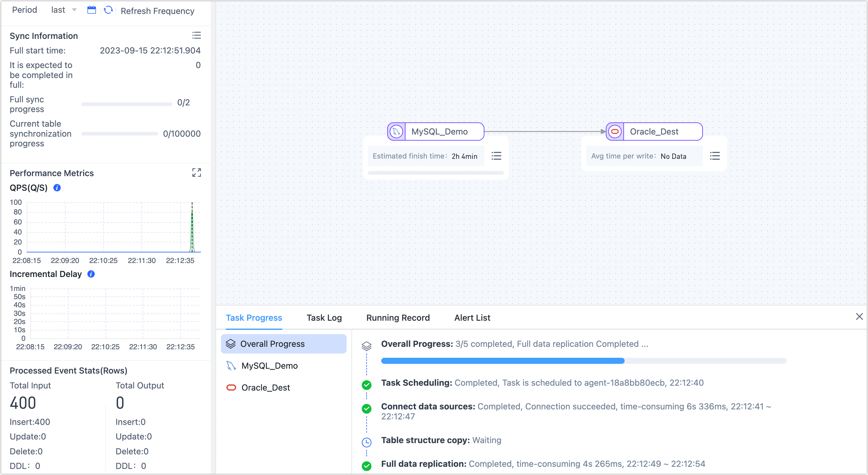Image resolution: width=868 pixels, height=475 pixels.
Task: Open the calendar date picker icon
Action: 91,10
